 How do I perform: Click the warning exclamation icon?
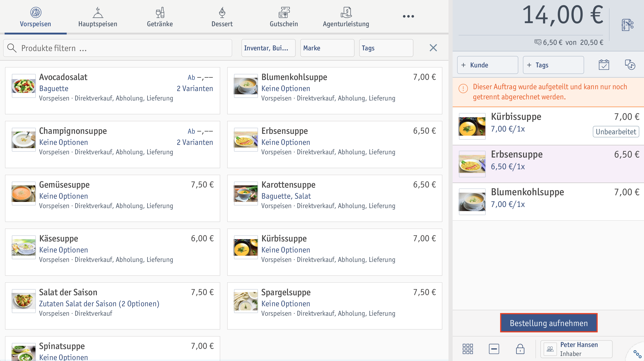[x=463, y=88]
